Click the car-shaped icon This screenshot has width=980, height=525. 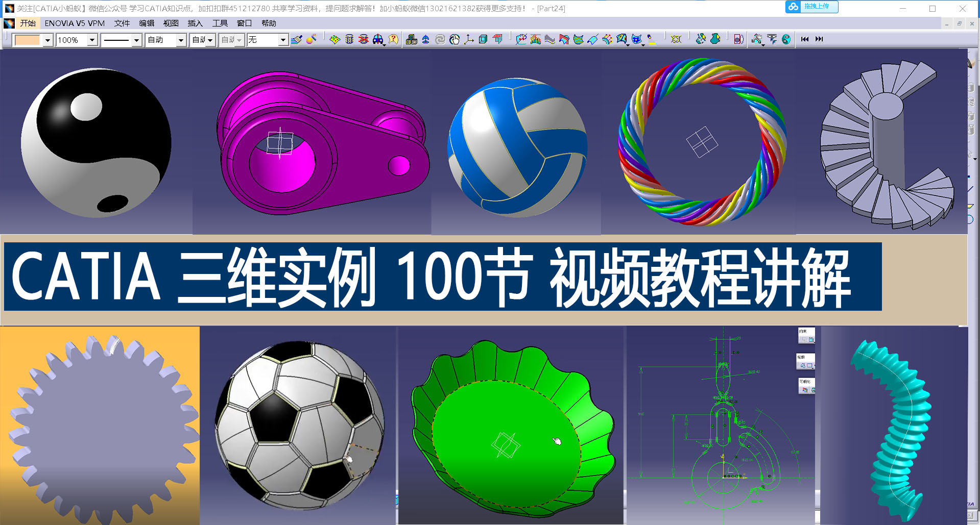[378, 39]
